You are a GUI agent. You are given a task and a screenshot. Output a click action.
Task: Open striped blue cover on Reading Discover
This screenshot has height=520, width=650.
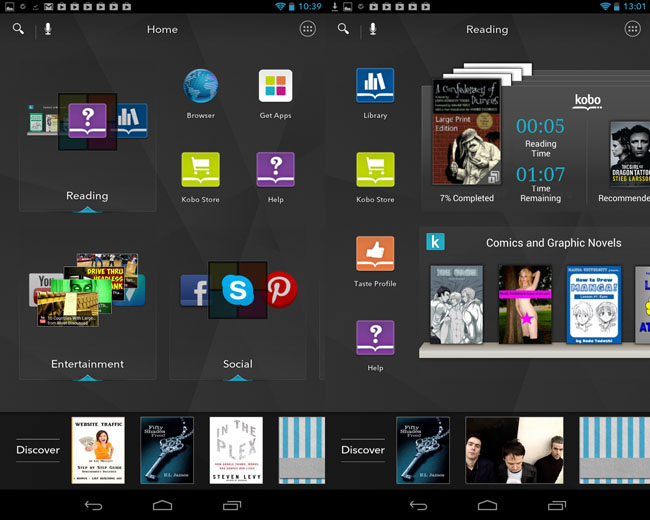click(x=614, y=450)
